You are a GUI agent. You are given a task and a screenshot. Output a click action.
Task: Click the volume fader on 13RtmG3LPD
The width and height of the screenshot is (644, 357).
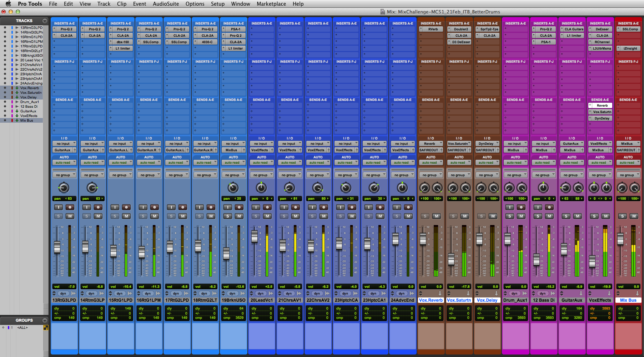coord(57,247)
